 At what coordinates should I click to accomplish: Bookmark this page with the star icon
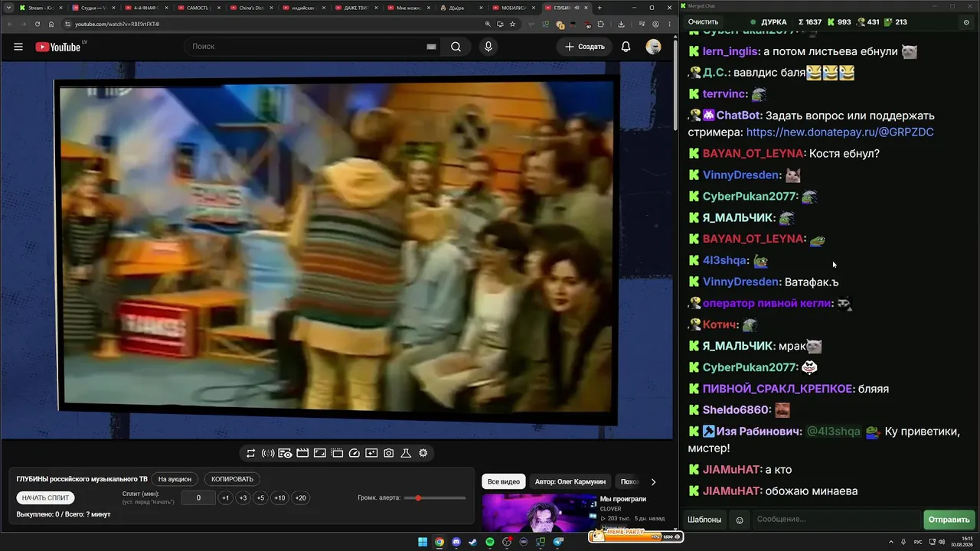513,24
